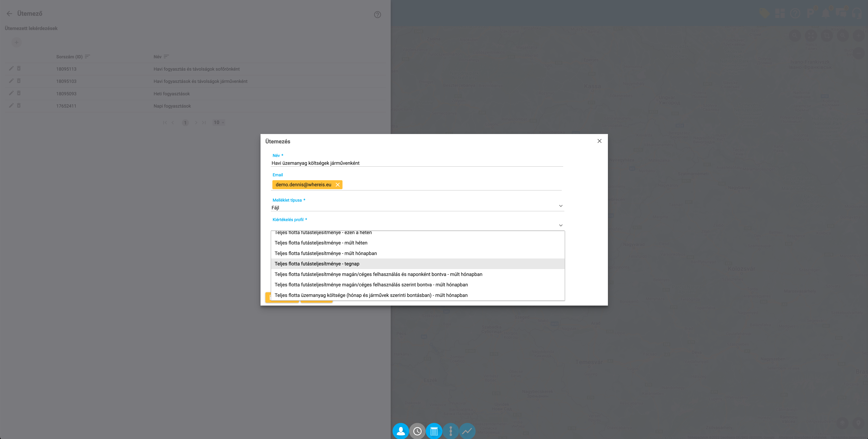
Task: Choose Teljes flotta üzemanyag költsége option
Action: click(x=371, y=295)
